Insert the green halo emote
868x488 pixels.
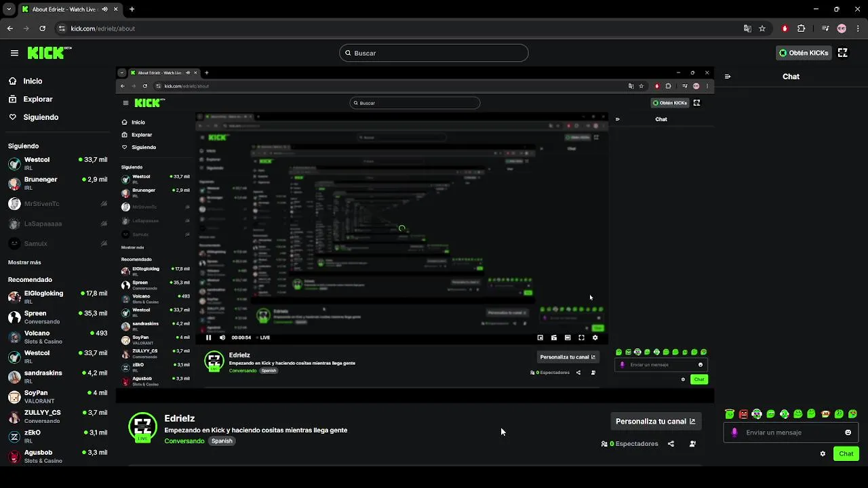pos(729,413)
